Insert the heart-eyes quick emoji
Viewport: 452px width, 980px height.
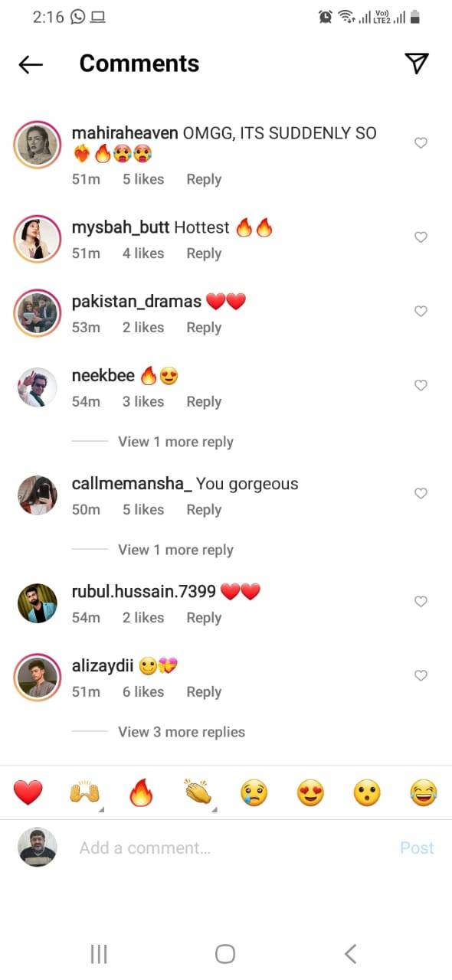coord(310,792)
